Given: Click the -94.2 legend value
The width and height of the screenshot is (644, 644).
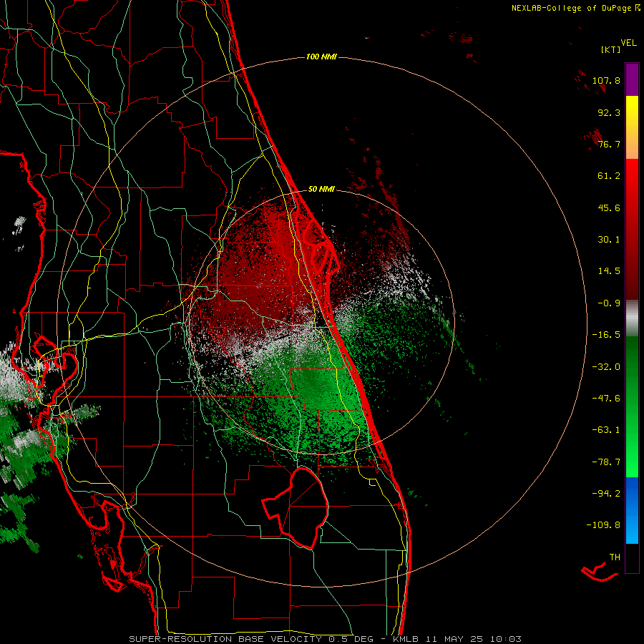Looking at the screenshot, I should 606,493.
